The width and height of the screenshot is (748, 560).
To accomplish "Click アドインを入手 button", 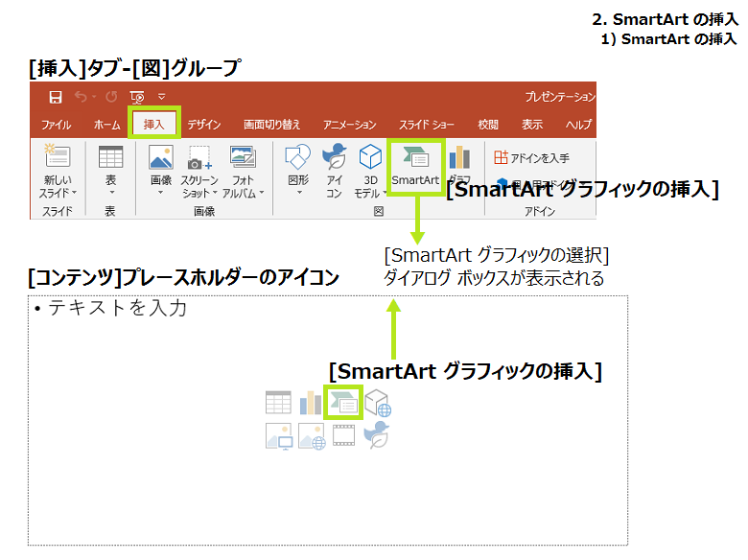I will point(531,157).
